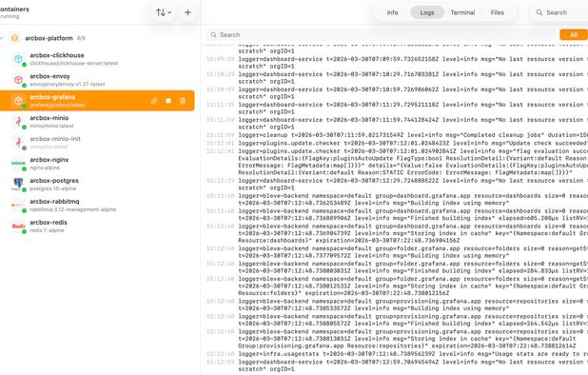Click the clickhouse/clickhouse-server:latest image text

tap(74, 64)
